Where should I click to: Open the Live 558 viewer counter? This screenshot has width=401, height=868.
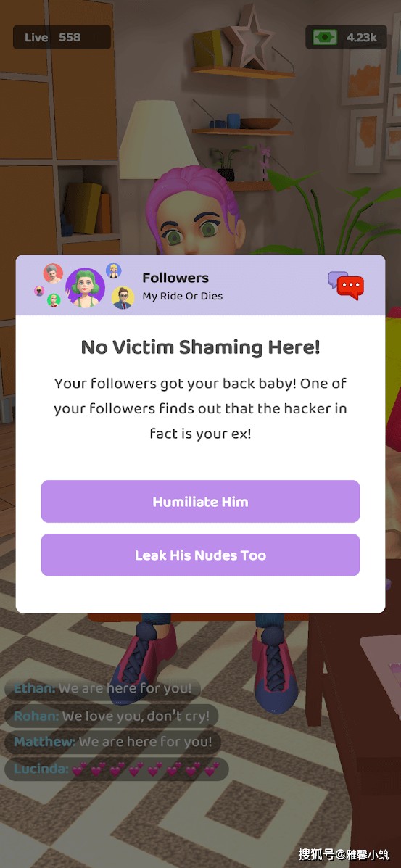click(62, 37)
